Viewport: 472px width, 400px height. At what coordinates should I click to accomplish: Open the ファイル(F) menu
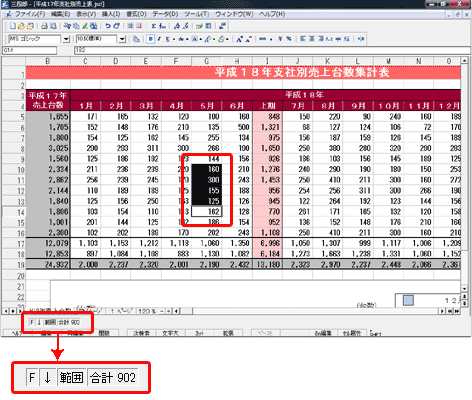pyautogui.click(x=30, y=14)
